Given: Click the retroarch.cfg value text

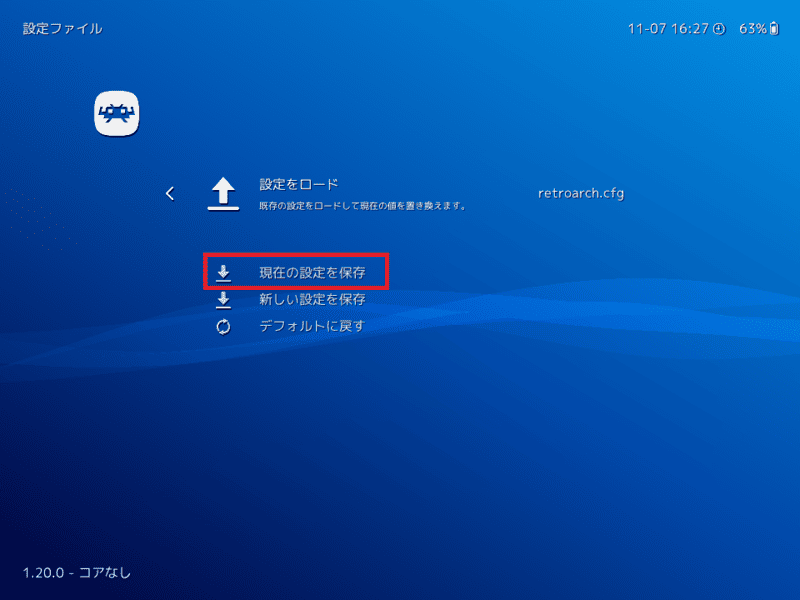Looking at the screenshot, I should coord(581,193).
